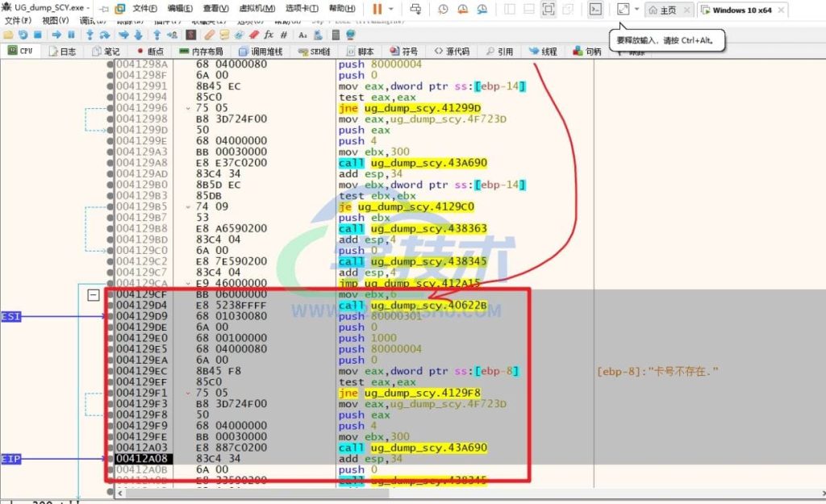This screenshot has width=826, height=504.
Task: Click the fx functions icon
Action: click(x=269, y=35)
